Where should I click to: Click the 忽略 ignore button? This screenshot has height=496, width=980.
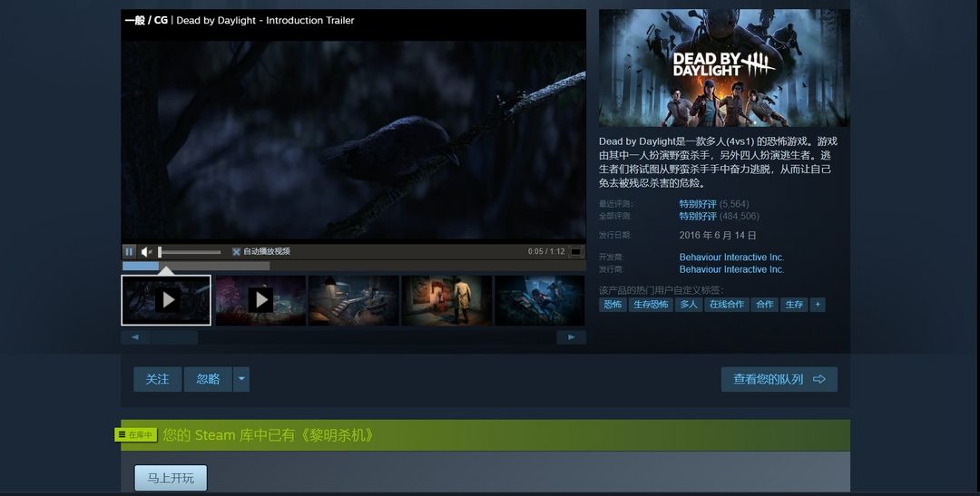click(x=208, y=379)
